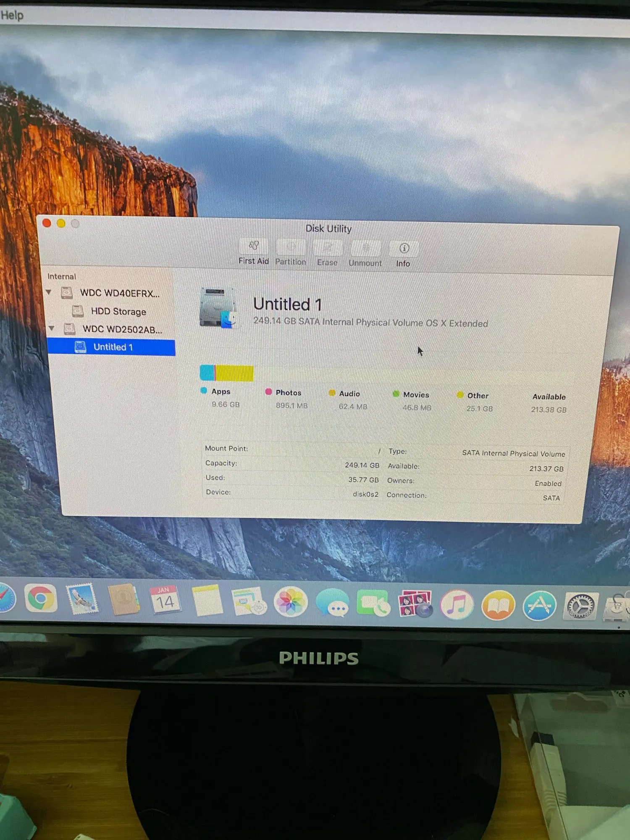
Task: Click the Partition toolbar button
Action: (x=291, y=253)
